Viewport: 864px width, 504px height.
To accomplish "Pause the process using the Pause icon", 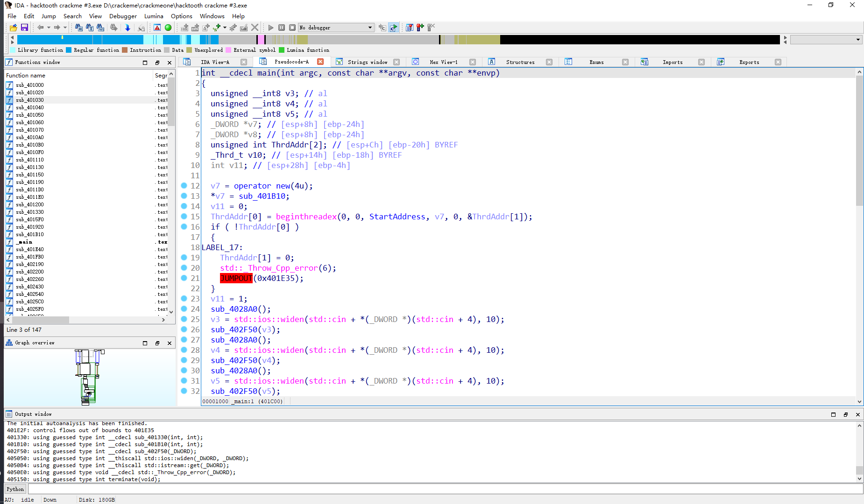I will click(282, 27).
